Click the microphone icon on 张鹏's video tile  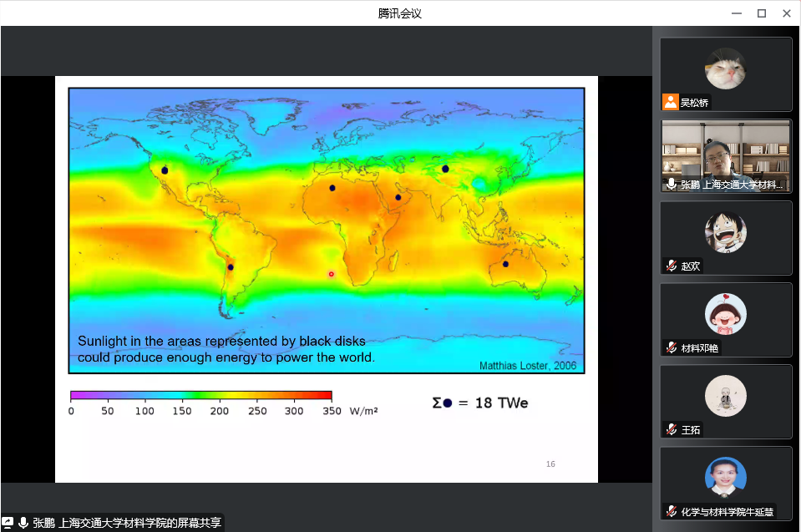coord(671,184)
